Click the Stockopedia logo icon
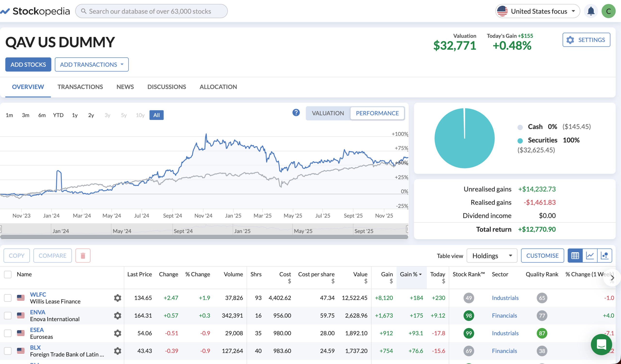The width and height of the screenshot is (621, 364). (5, 11)
